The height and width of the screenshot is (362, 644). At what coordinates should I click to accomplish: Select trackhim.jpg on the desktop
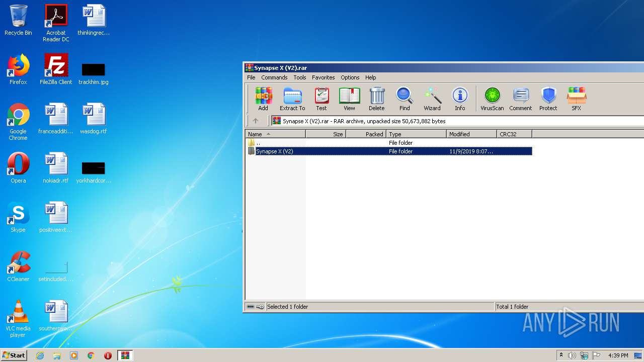pyautogui.click(x=94, y=73)
